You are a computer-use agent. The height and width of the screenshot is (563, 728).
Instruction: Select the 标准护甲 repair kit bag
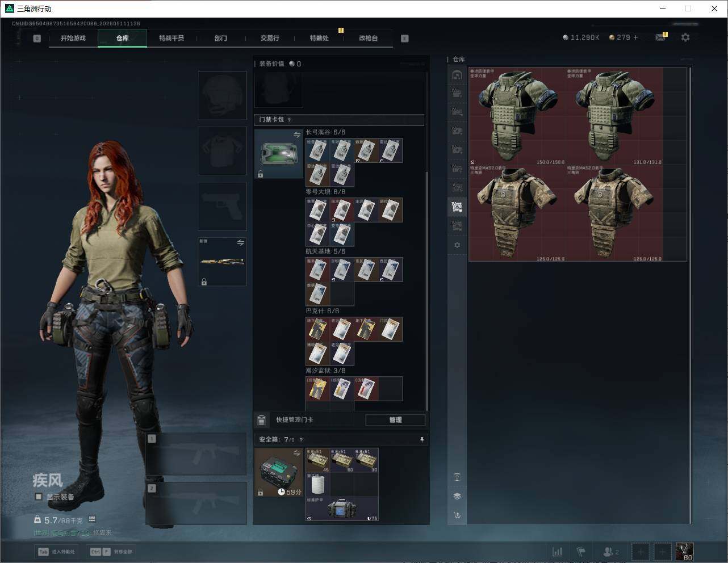point(342,509)
